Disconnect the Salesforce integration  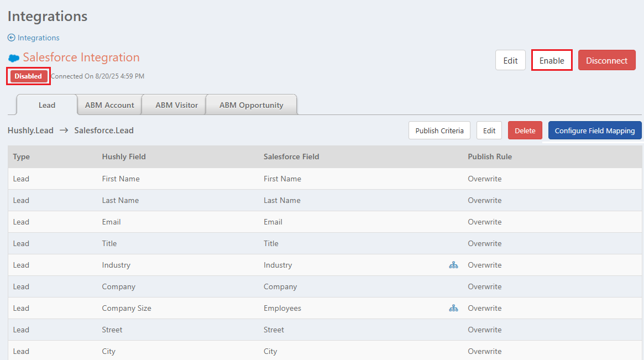(606, 60)
